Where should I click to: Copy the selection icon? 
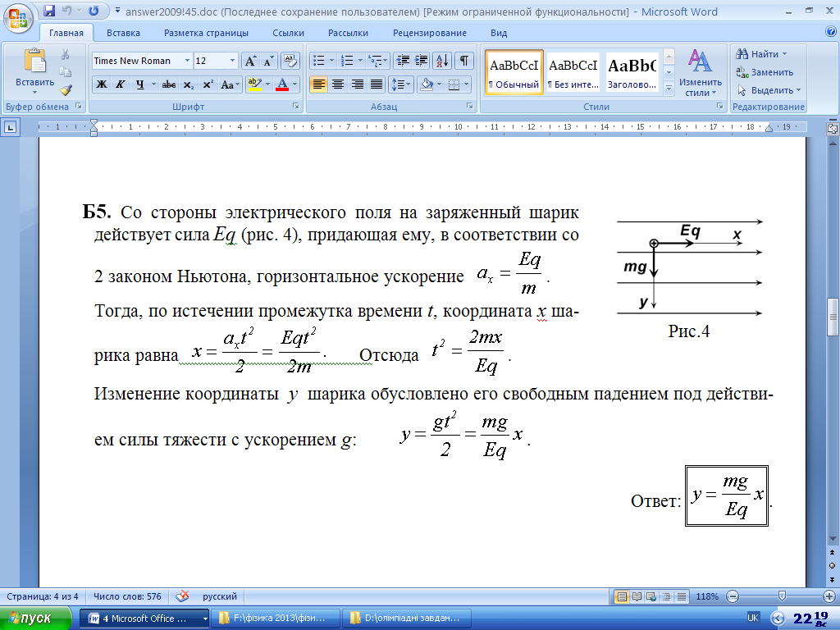click(66, 72)
